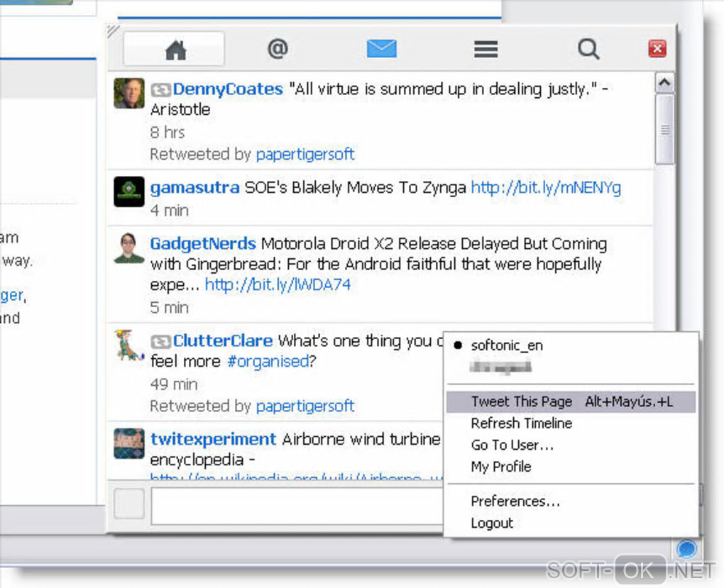Click the #organised hashtag
Screen dimensions: 724x588
point(268,362)
